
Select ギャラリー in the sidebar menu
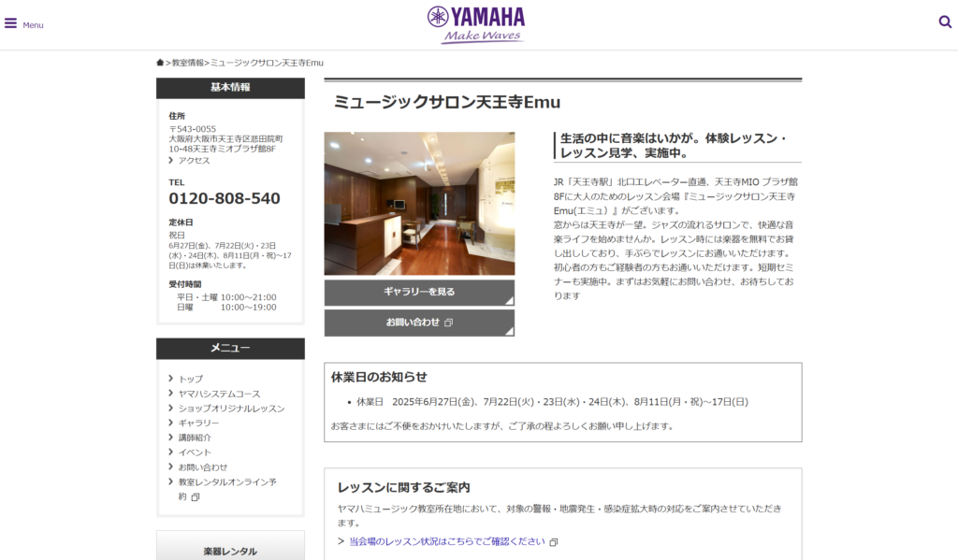tap(198, 424)
